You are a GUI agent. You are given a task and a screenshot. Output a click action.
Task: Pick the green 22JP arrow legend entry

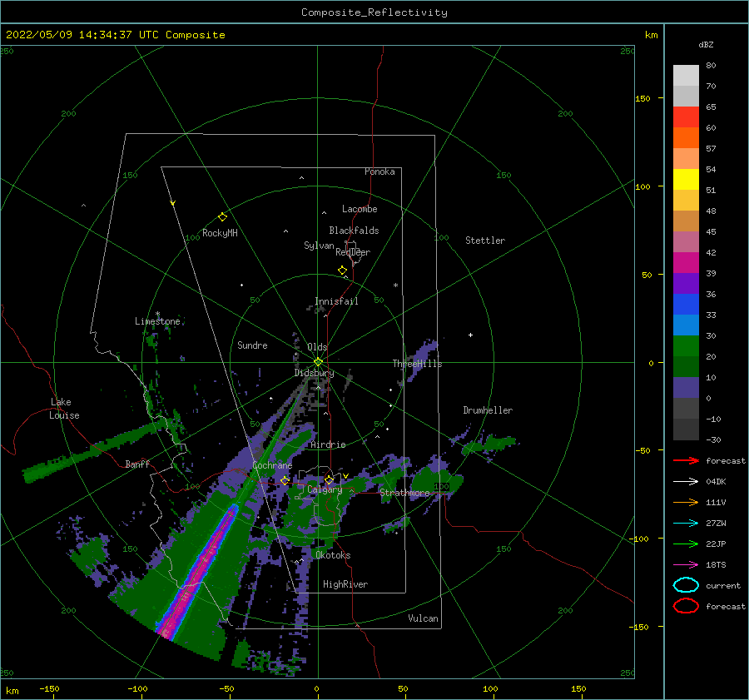coord(686,544)
